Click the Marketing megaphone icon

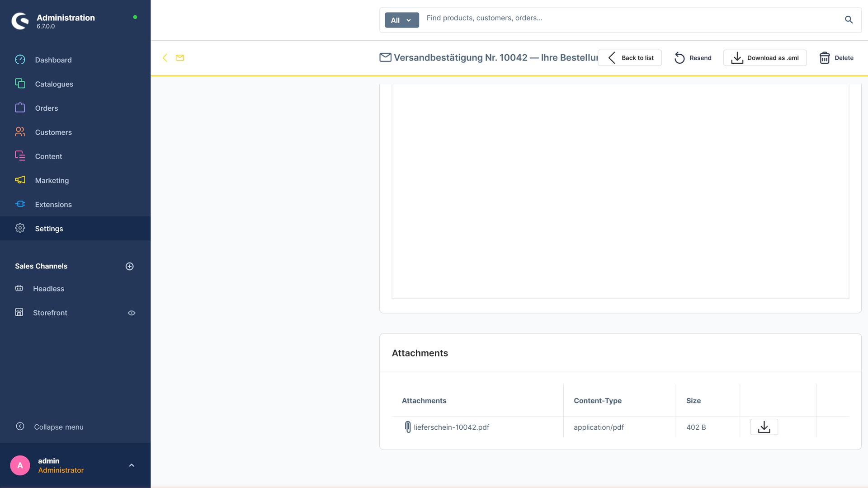point(20,180)
